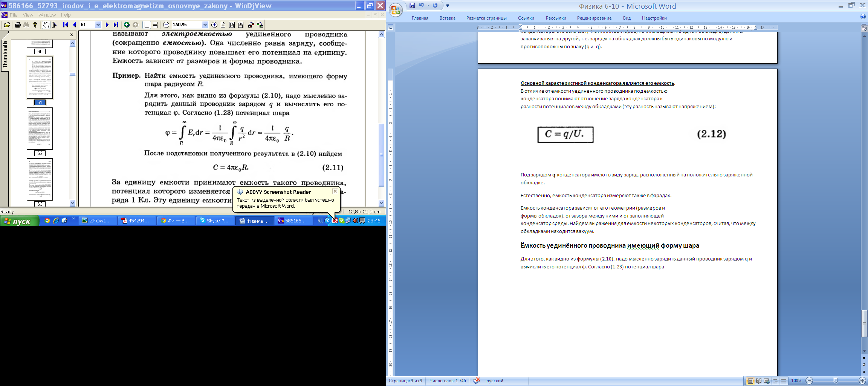868x386 pixels.
Task: Click the Actual Size page icon
Action: click(x=223, y=25)
